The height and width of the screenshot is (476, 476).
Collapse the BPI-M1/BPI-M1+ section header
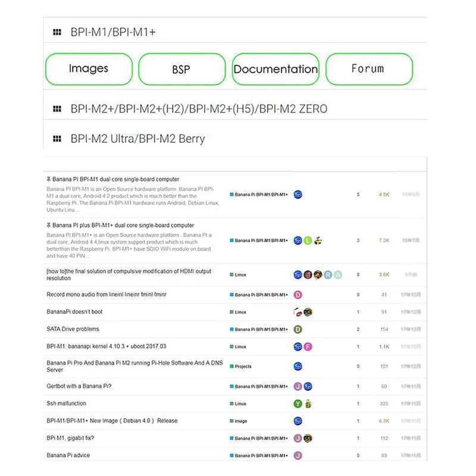point(113,32)
